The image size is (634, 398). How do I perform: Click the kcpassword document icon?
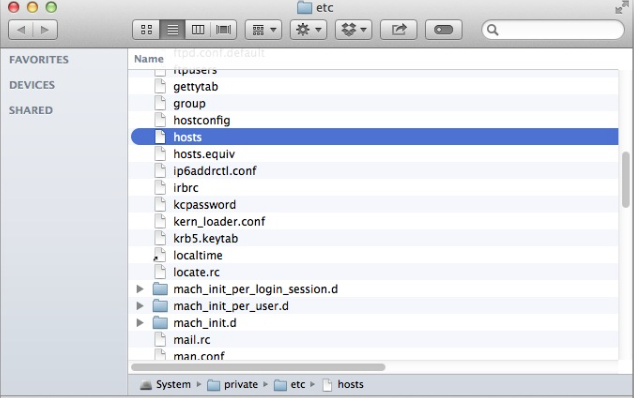(x=160, y=204)
